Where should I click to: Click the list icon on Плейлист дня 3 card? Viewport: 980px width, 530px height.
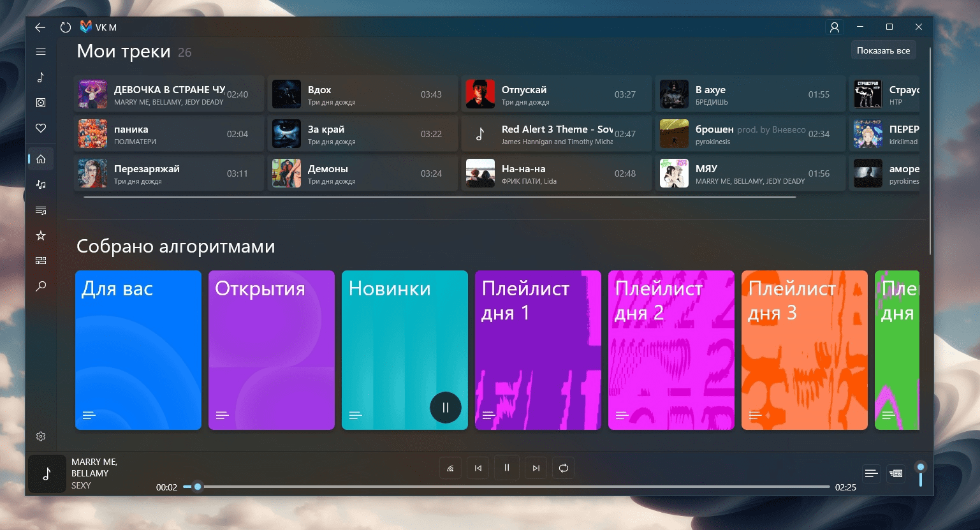pos(756,415)
